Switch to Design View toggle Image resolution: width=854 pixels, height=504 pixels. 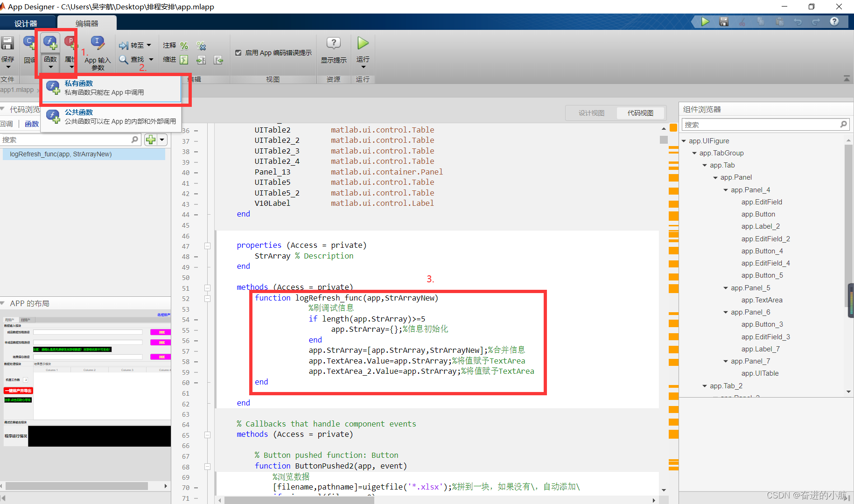[591, 113]
